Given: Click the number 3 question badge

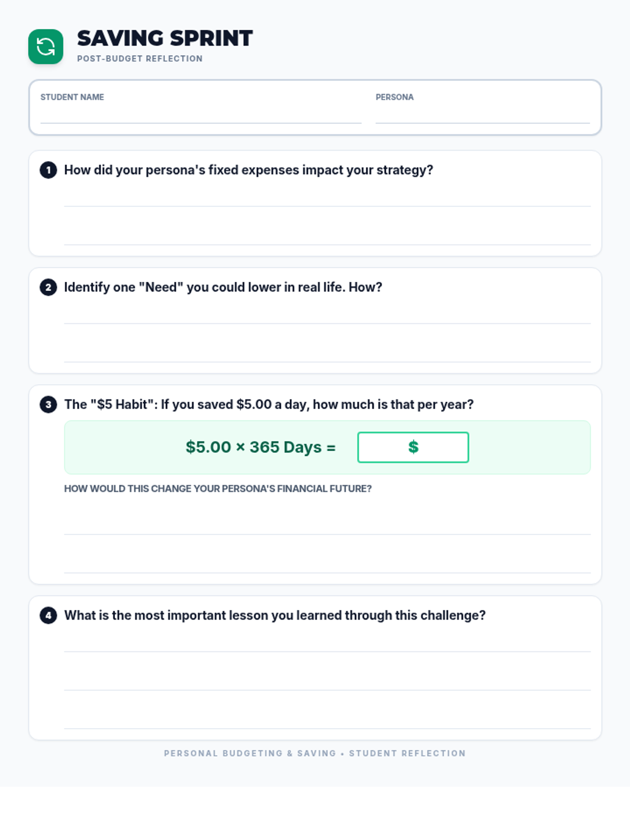Looking at the screenshot, I should point(48,404).
